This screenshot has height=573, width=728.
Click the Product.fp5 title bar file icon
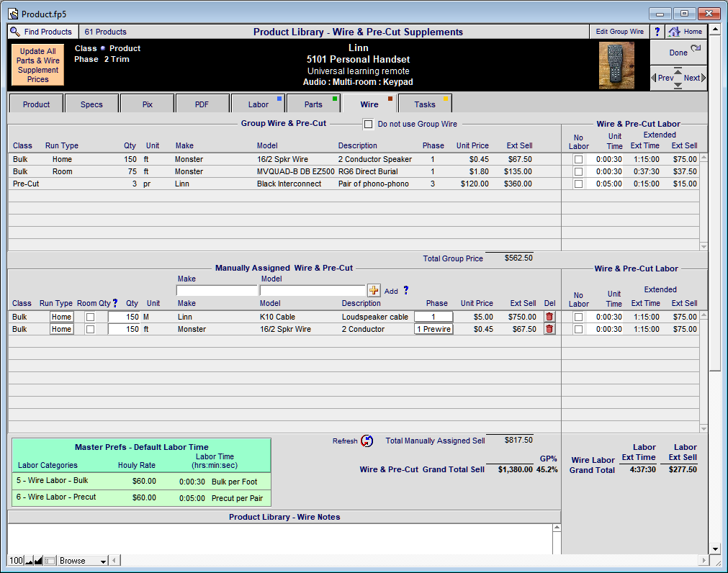point(14,14)
